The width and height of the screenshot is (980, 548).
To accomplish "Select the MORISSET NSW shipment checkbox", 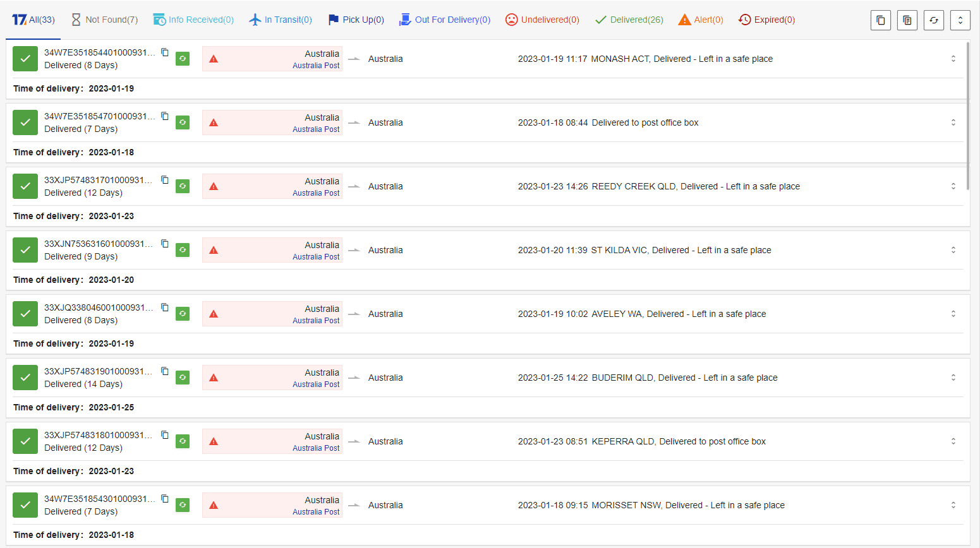I will click(x=25, y=505).
